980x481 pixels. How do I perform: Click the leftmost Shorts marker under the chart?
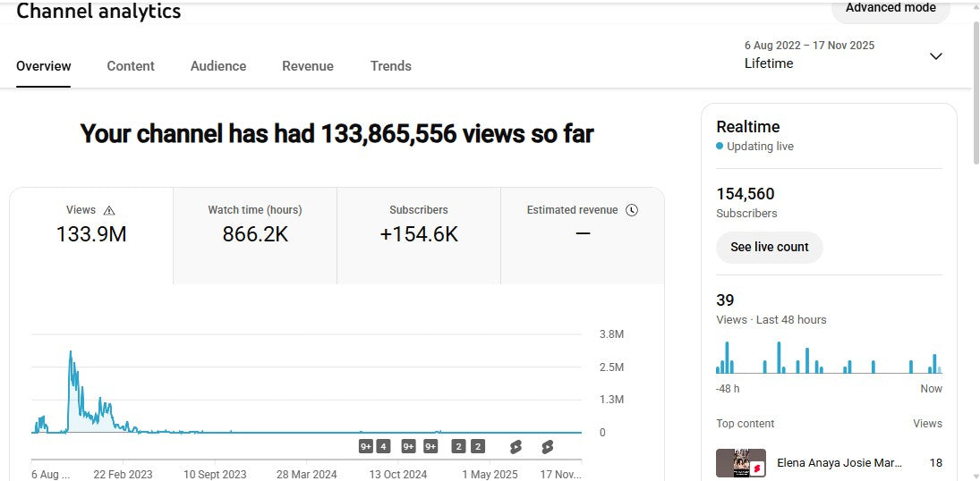[516, 446]
